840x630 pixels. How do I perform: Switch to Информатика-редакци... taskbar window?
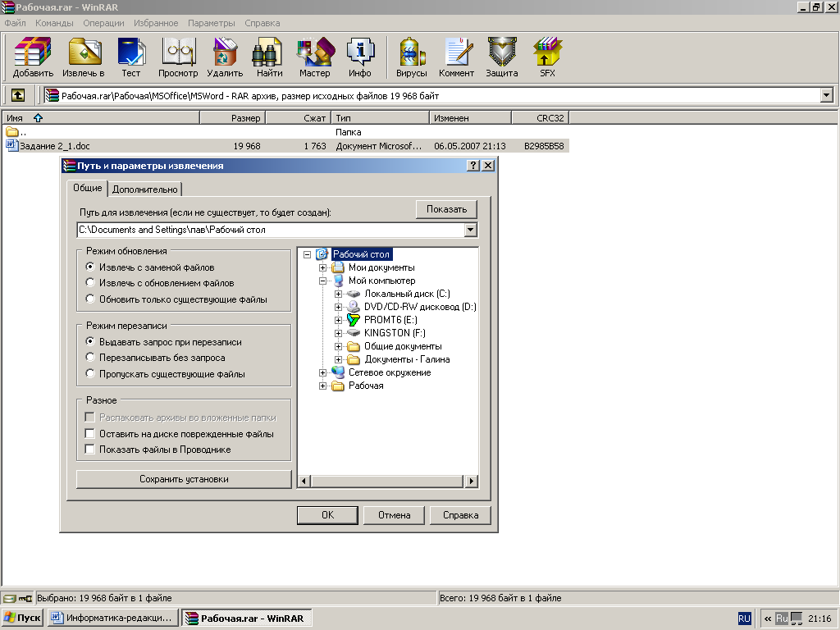pyautogui.click(x=112, y=619)
